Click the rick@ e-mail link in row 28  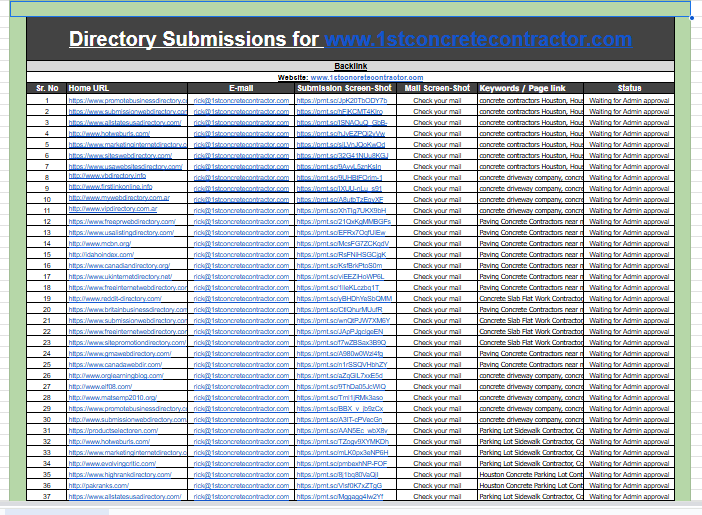241,398
